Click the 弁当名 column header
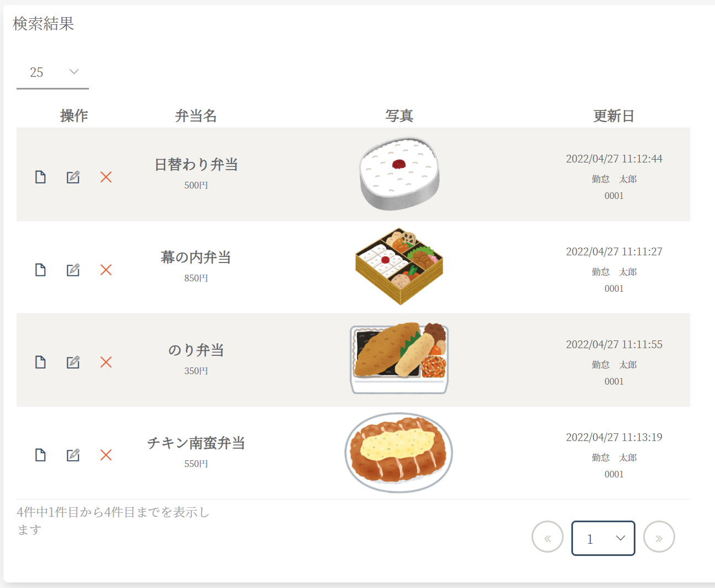Image resolution: width=715 pixels, height=588 pixels. coord(196,116)
